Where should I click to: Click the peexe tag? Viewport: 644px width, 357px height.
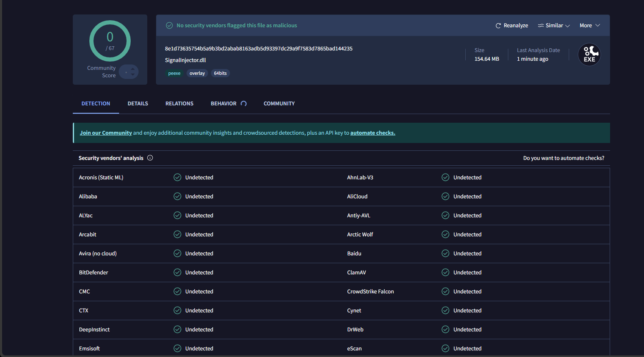pos(174,73)
